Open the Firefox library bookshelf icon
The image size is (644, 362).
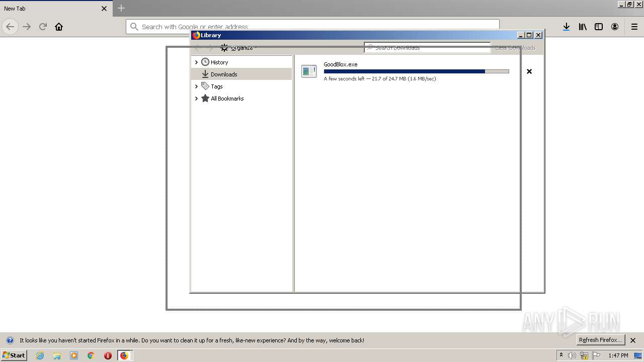(583, 27)
